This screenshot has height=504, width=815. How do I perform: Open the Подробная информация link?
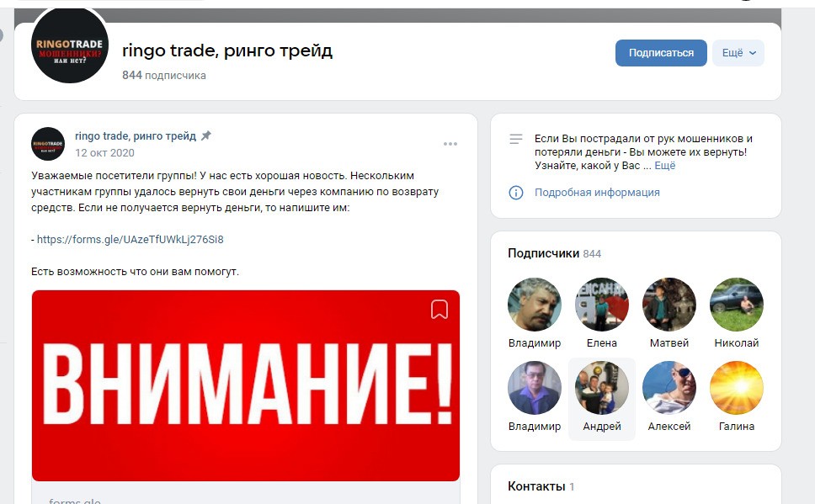tap(597, 193)
